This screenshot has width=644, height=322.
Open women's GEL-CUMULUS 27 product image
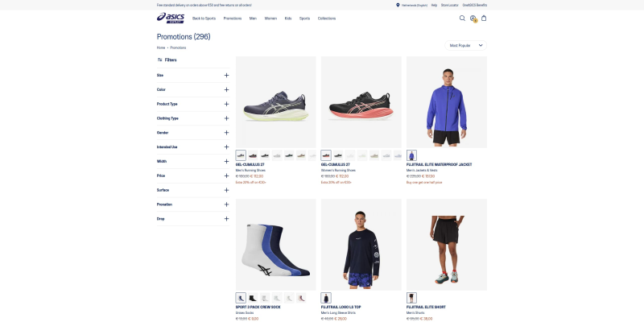361,102
